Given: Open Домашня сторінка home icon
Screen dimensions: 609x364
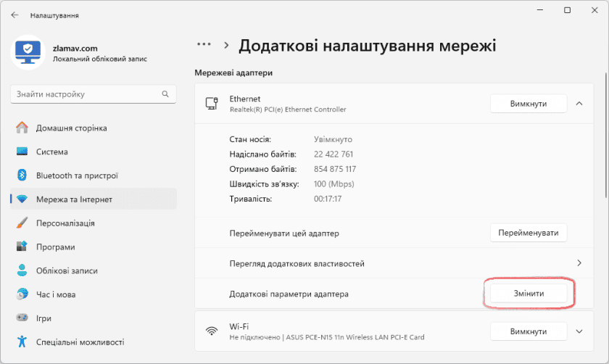Looking at the screenshot, I should [x=22, y=128].
